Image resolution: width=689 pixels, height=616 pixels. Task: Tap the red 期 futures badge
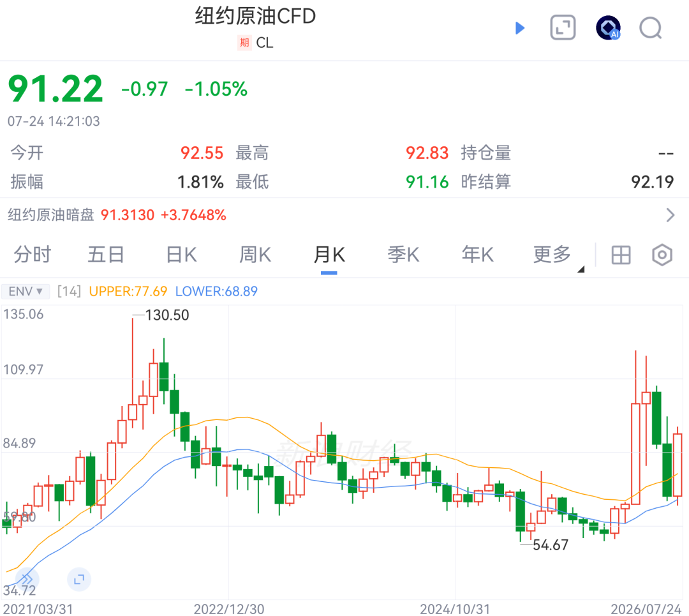point(244,43)
